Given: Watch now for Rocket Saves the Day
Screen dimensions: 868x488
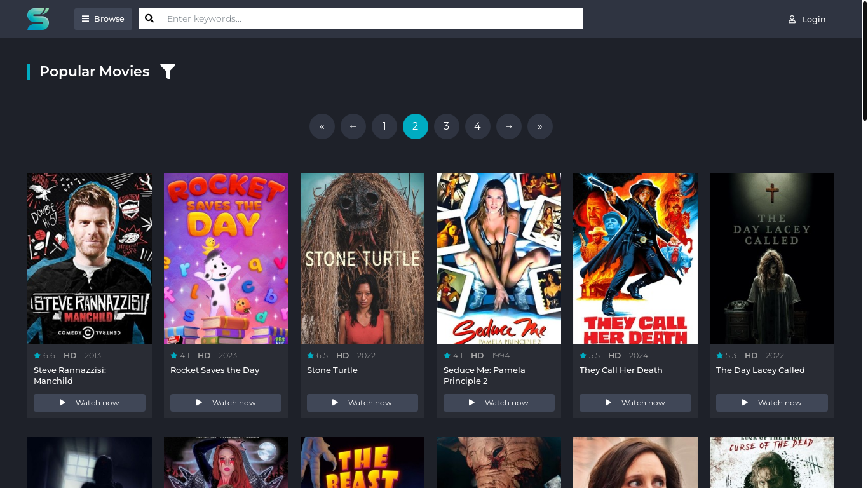Looking at the screenshot, I should pos(226,403).
